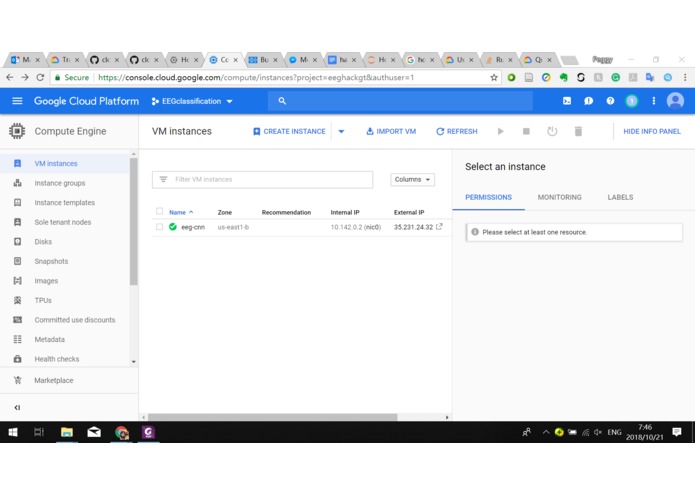The image size is (695, 494).
Task: Click the Compute Engine chip icon
Action: coord(17,131)
